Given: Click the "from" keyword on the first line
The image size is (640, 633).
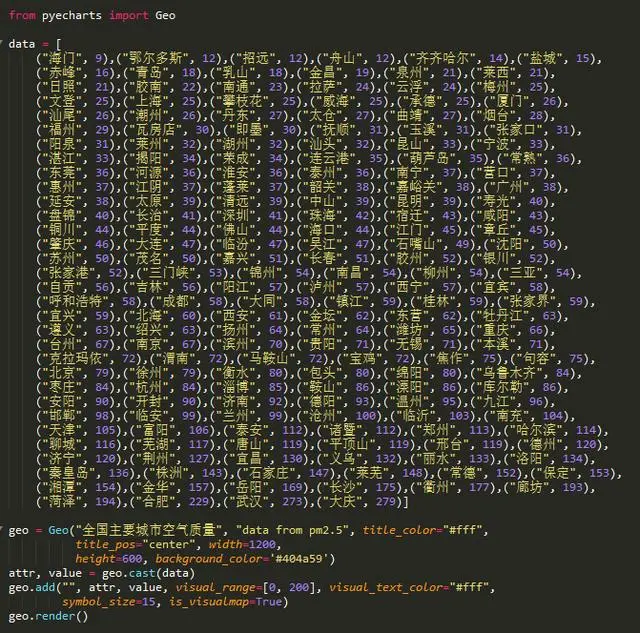Looking at the screenshot, I should click(22, 16).
